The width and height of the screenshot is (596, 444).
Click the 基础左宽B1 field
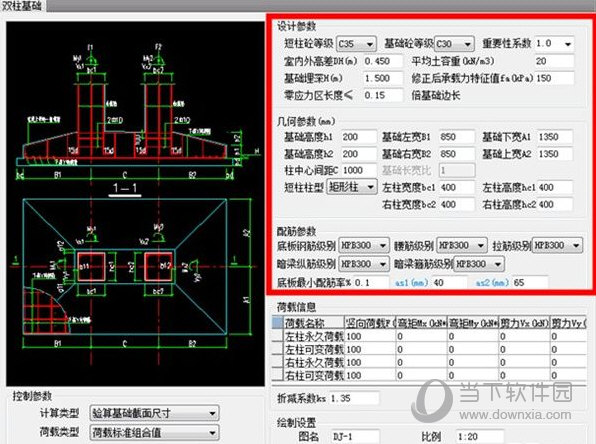pos(457,137)
